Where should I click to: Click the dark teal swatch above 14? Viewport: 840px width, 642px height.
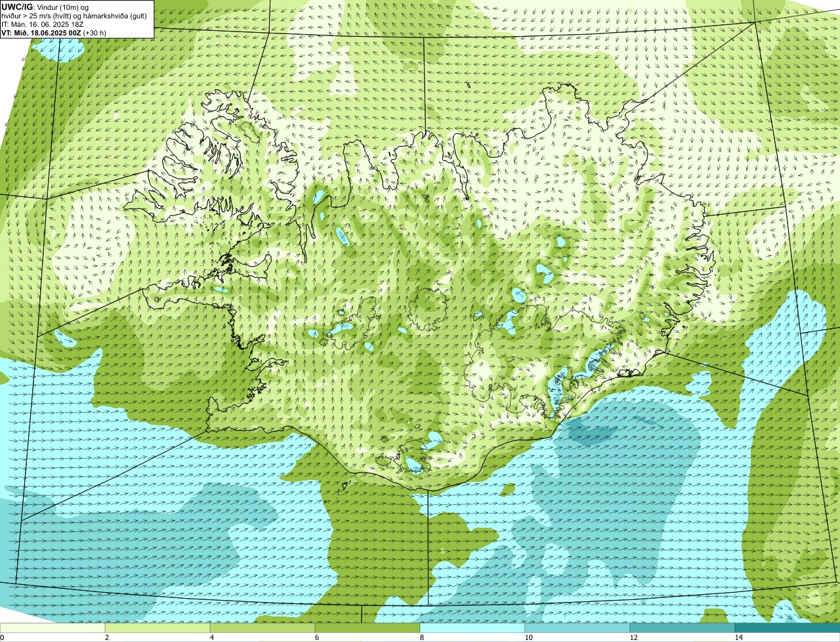coord(787,628)
